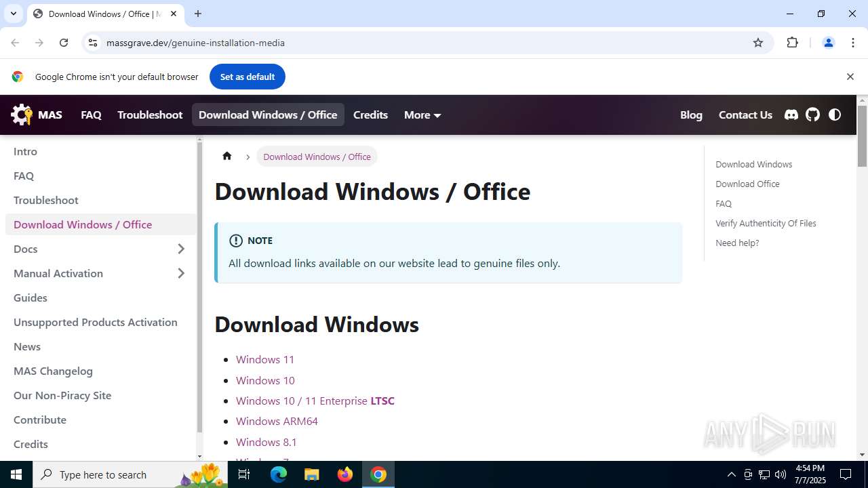This screenshot has width=868, height=488.
Task: Open the Discord icon in the navbar
Action: pos(791,115)
